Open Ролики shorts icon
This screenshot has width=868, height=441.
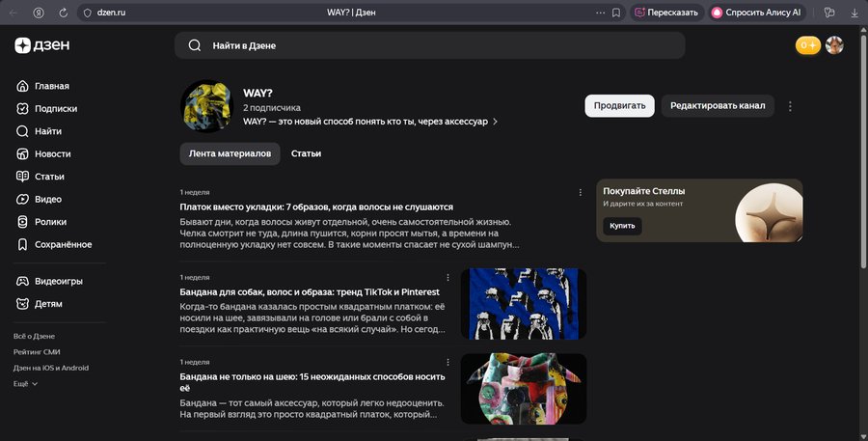pyautogui.click(x=22, y=222)
